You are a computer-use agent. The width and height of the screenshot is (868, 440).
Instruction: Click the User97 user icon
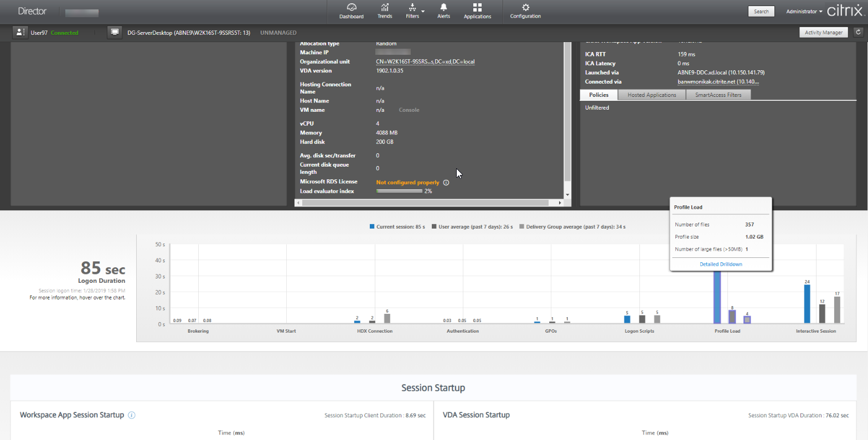point(20,32)
